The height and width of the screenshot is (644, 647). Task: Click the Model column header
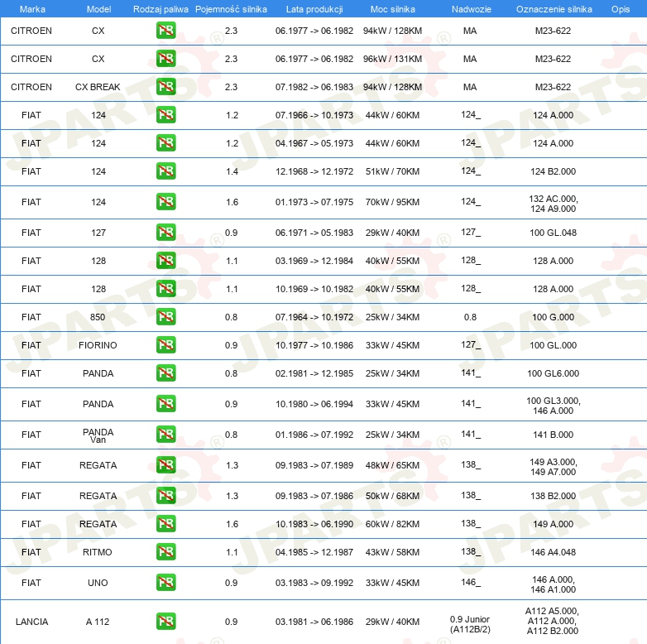click(x=98, y=9)
